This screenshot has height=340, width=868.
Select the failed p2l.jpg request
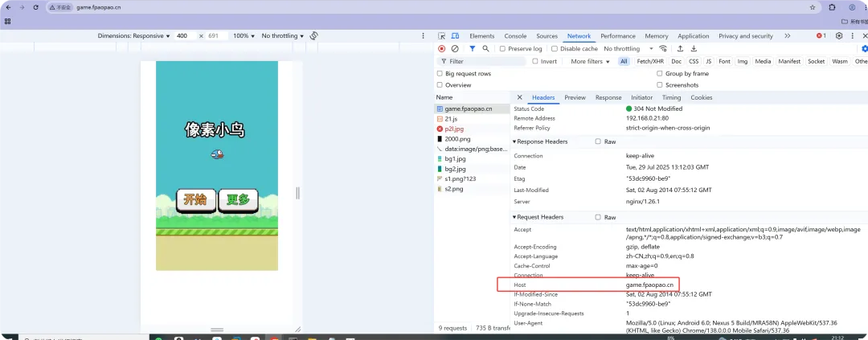click(x=473, y=129)
